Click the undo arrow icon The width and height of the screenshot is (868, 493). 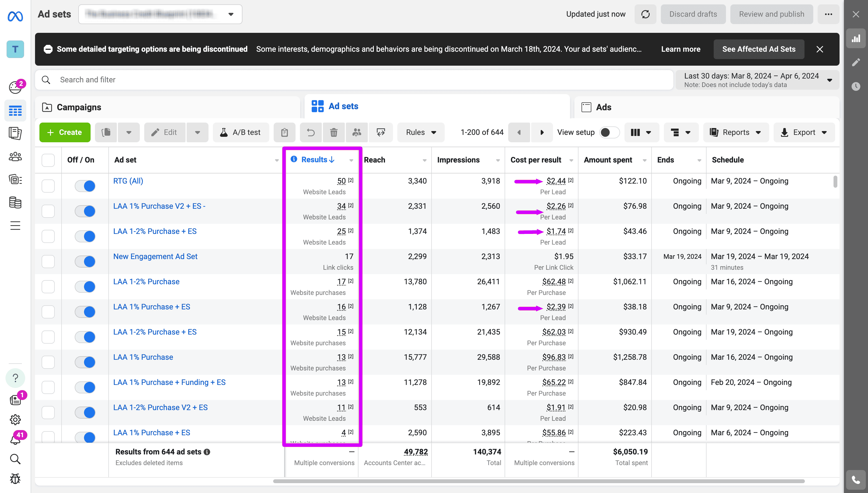coord(311,132)
